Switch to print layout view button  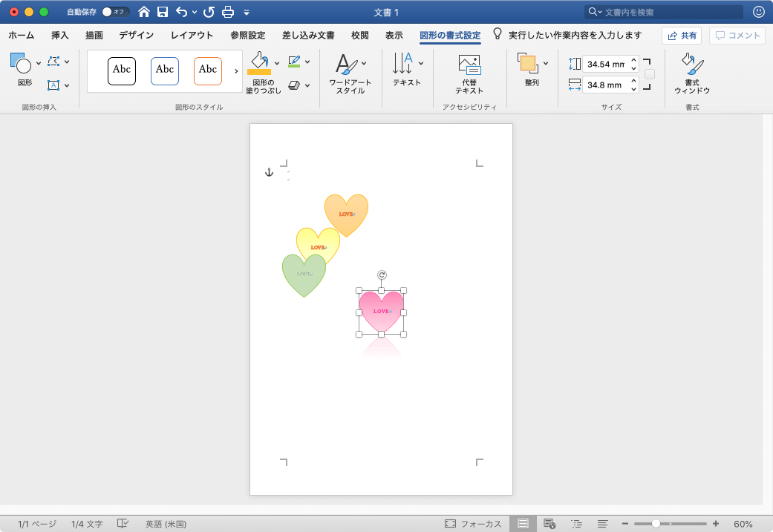523,524
